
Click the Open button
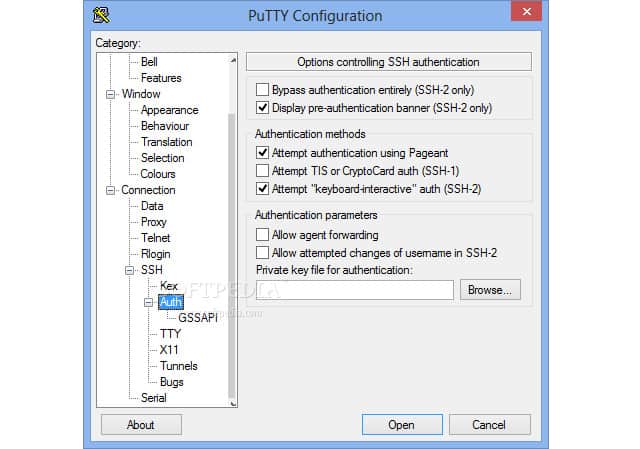(x=402, y=425)
